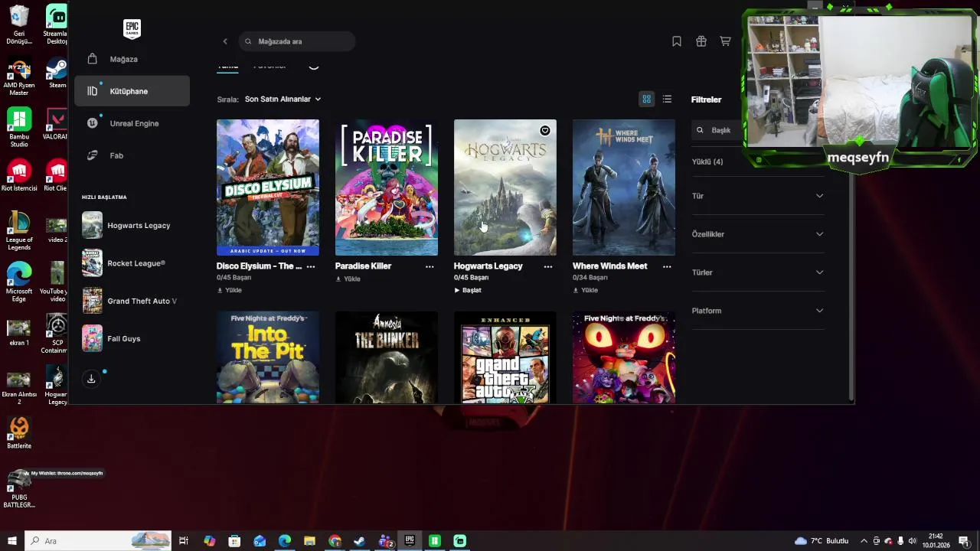The width and height of the screenshot is (980, 551).
Task: Click Steam icon in taskbar
Action: [359, 541]
